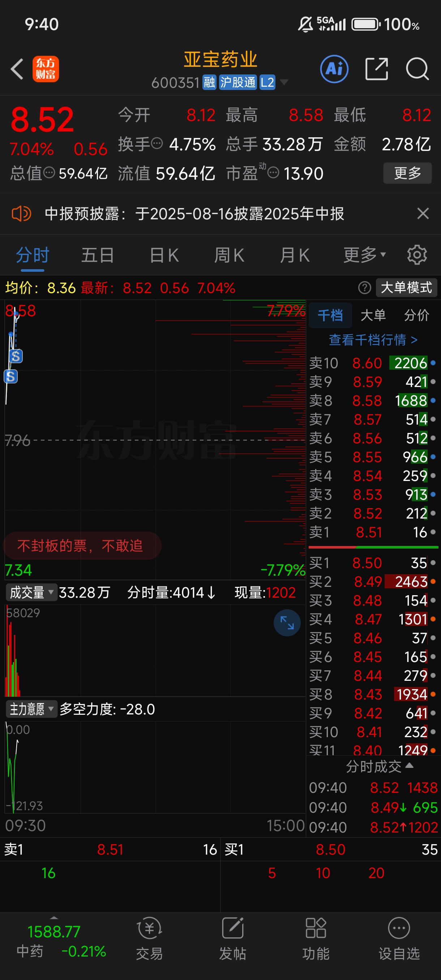441x980 pixels.
Task: Tap the 09:40 8.49 695 trade row
Action: [373, 807]
